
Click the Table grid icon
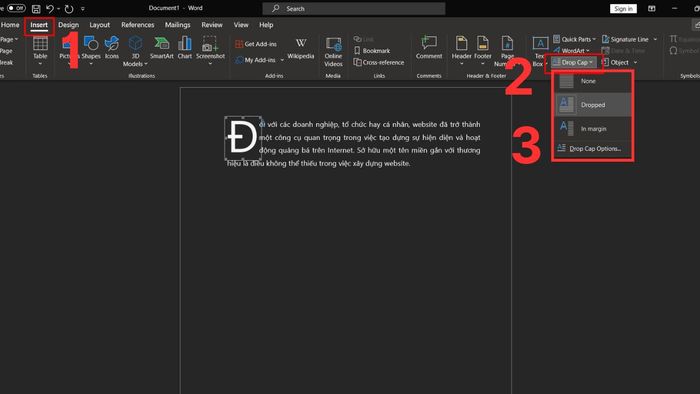40,44
